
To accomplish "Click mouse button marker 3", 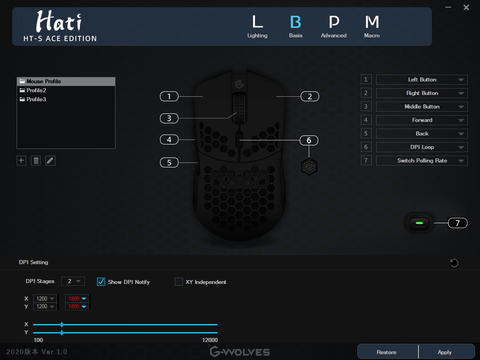I will coord(169,118).
